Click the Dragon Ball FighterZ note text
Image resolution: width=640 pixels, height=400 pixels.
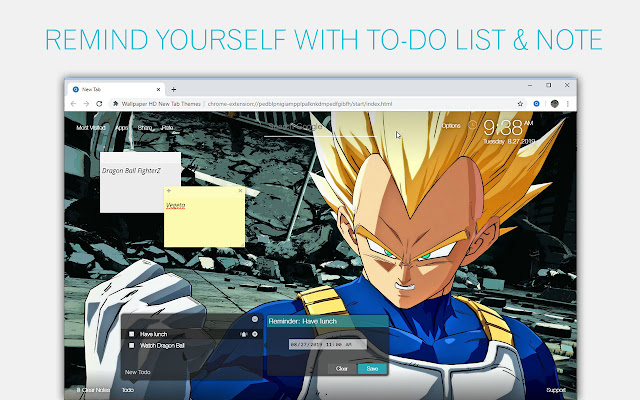tap(131, 171)
